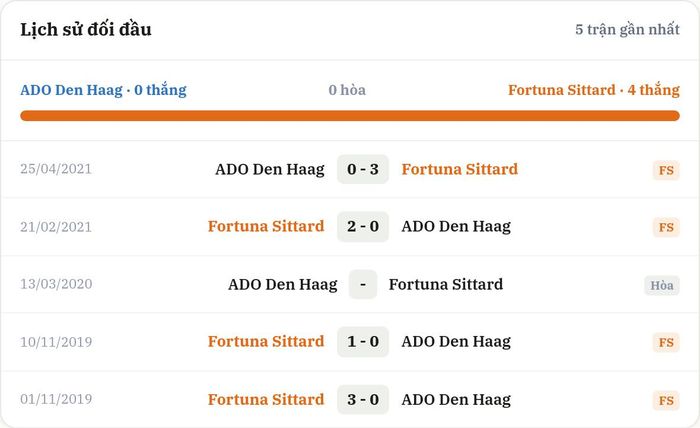Click ADO Den Haag in 21/02/2021 row
Image resolution: width=700 pixels, height=428 pixels.
(x=456, y=226)
